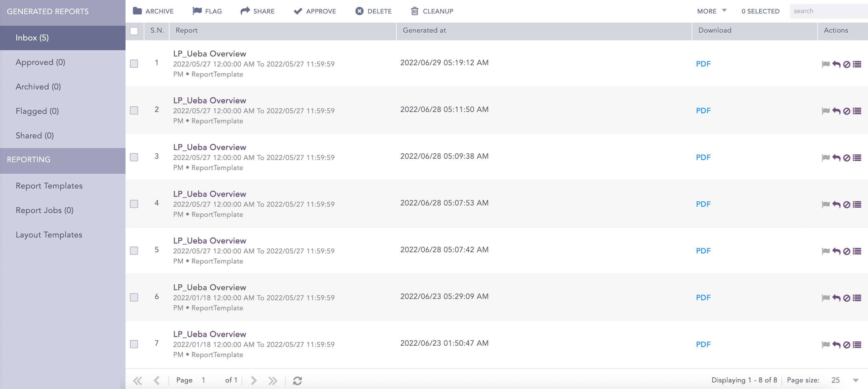Expand the Page size dropdown
The width and height of the screenshot is (868, 389).
coord(855,380)
